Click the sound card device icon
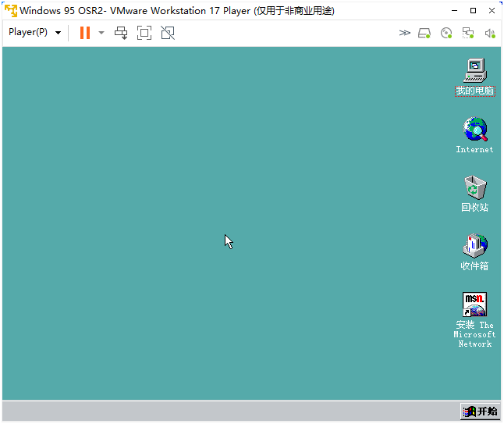Image resolution: width=504 pixels, height=424 pixels. click(490, 33)
